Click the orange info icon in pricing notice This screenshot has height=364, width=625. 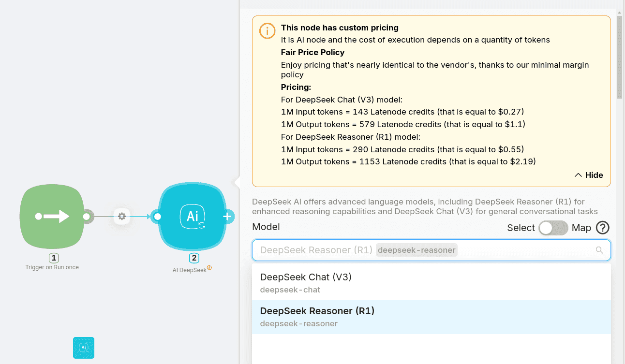click(x=267, y=31)
